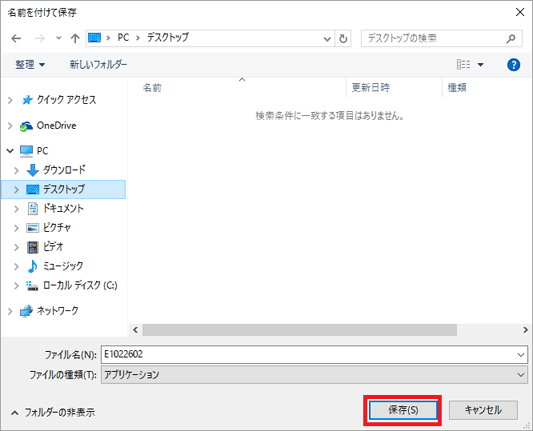Close the 名前を付けて保存 dialog
The width and height of the screenshot is (533, 431).
pos(520,12)
